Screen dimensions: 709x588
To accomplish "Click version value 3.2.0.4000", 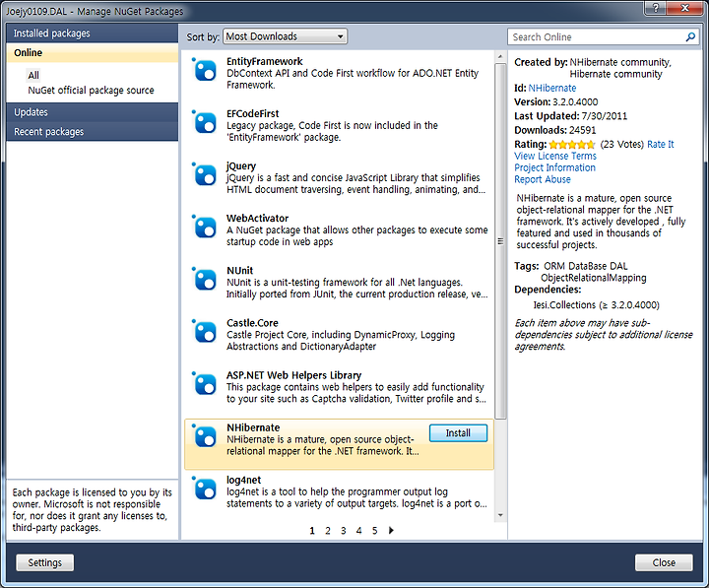I will tap(575, 102).
